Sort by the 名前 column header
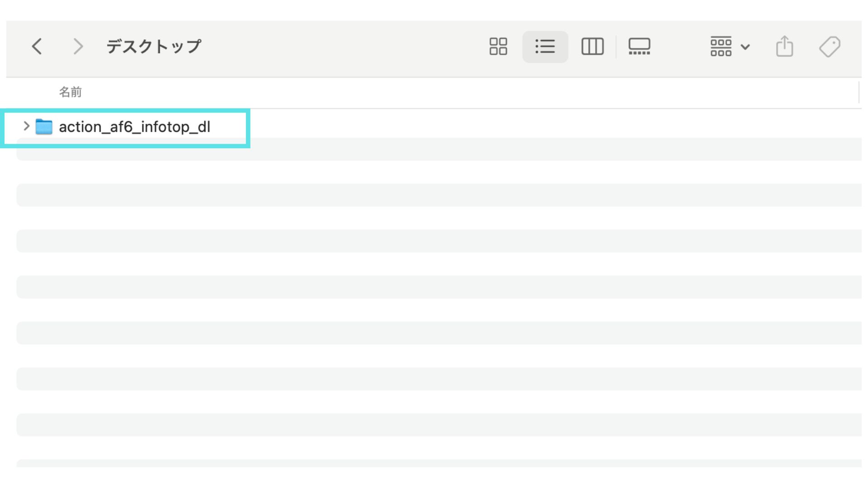The width and height of the screenshot is (868, 488). (70, 92)
